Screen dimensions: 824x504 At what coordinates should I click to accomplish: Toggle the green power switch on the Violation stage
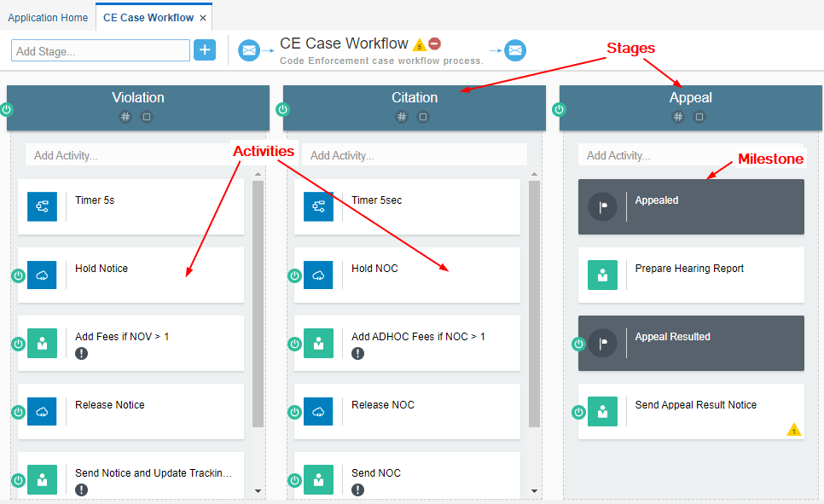(7, 108)
